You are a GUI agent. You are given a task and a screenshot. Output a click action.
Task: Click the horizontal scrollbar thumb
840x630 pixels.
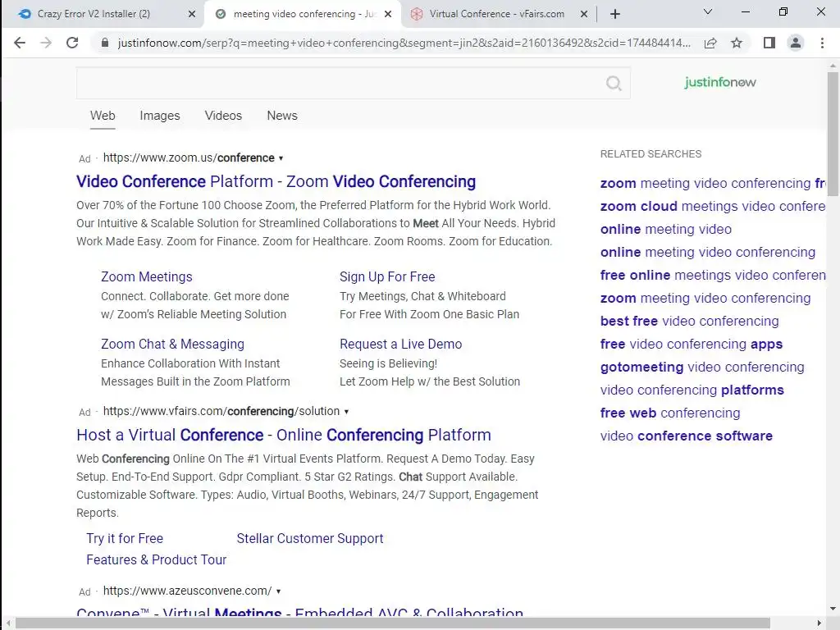coord(393,623)
